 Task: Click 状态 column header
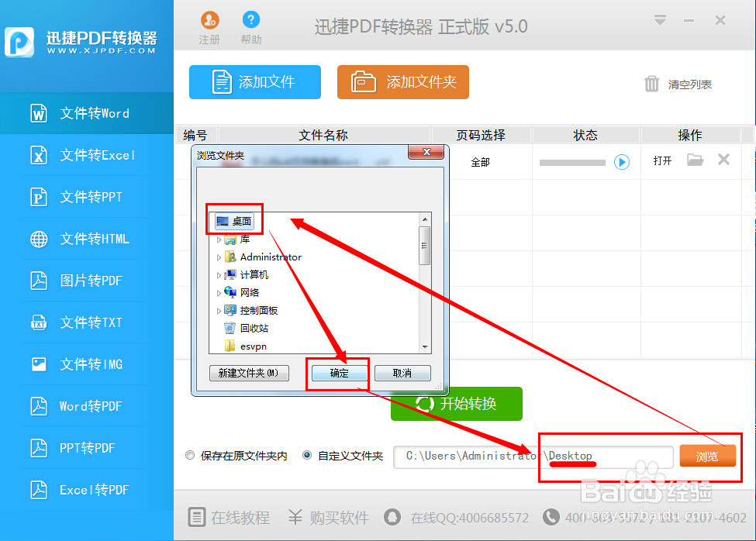585,135
